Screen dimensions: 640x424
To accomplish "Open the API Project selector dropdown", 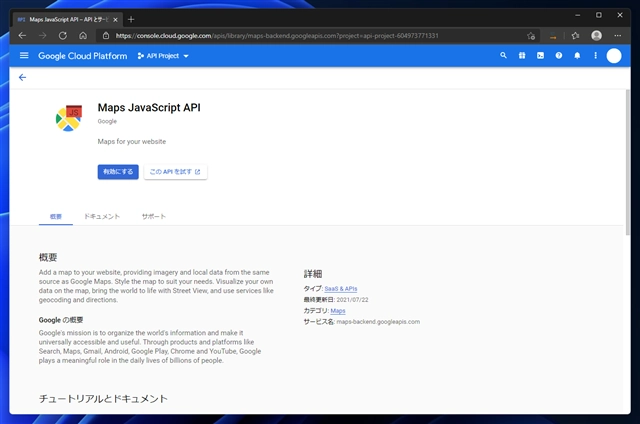I will tap(163, 56).
